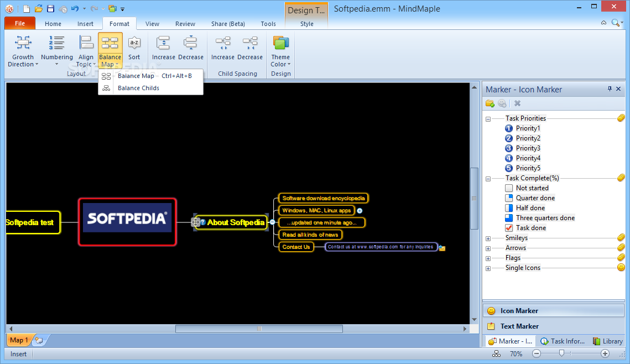Click Increase child spacing
630x364 pixels.
click(222, 48)
